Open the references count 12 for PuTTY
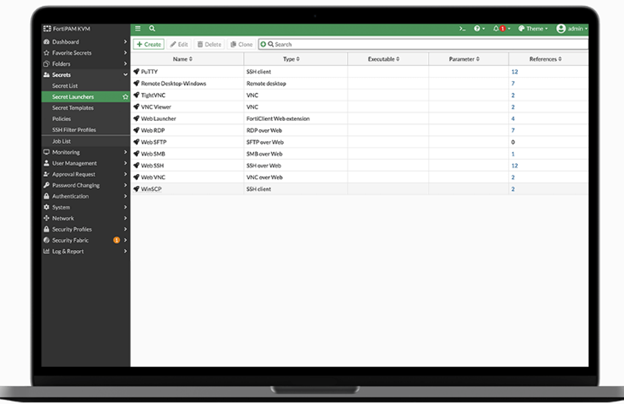This screenshot has width=624, height=404. click(515, 72)
